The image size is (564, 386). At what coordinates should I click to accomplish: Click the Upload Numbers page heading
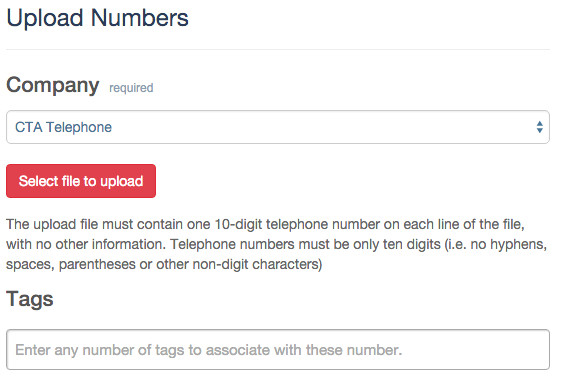point(97,18)
